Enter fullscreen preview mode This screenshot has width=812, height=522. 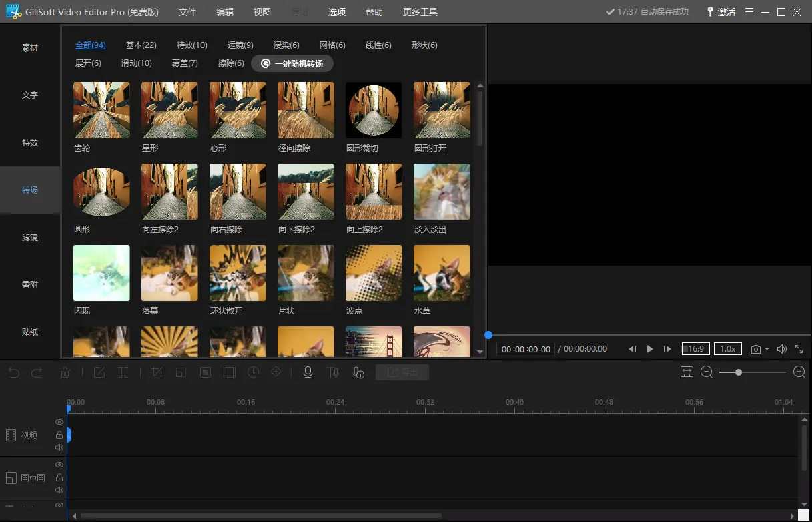click(799, 349)
